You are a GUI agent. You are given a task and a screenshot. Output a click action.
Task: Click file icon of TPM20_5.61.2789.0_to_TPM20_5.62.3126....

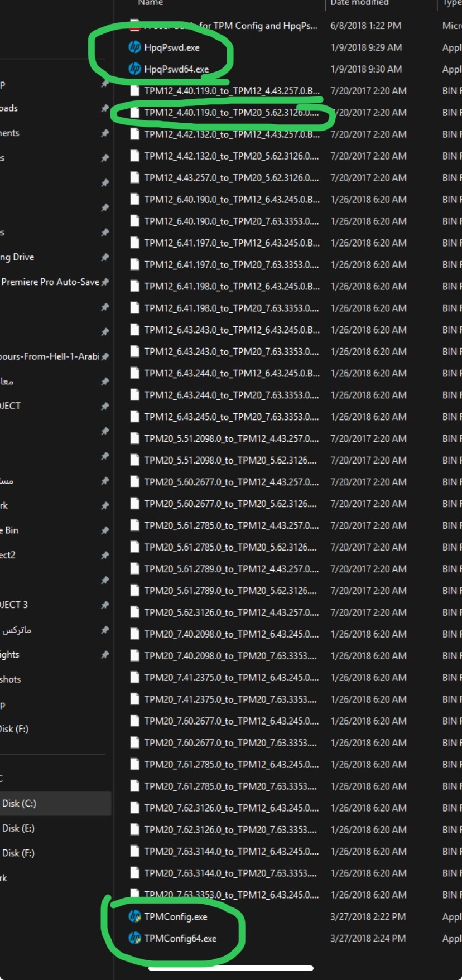[x=134, y=591]
